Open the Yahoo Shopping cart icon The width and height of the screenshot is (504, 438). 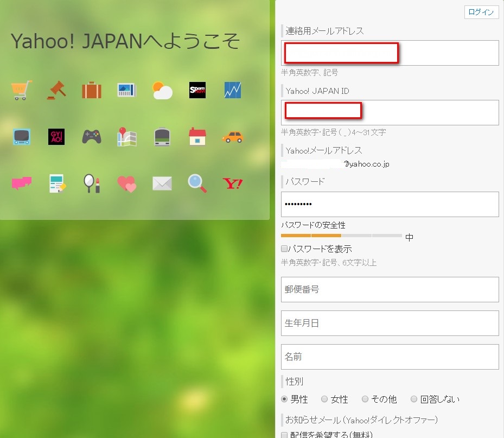(x=22, y=90)
